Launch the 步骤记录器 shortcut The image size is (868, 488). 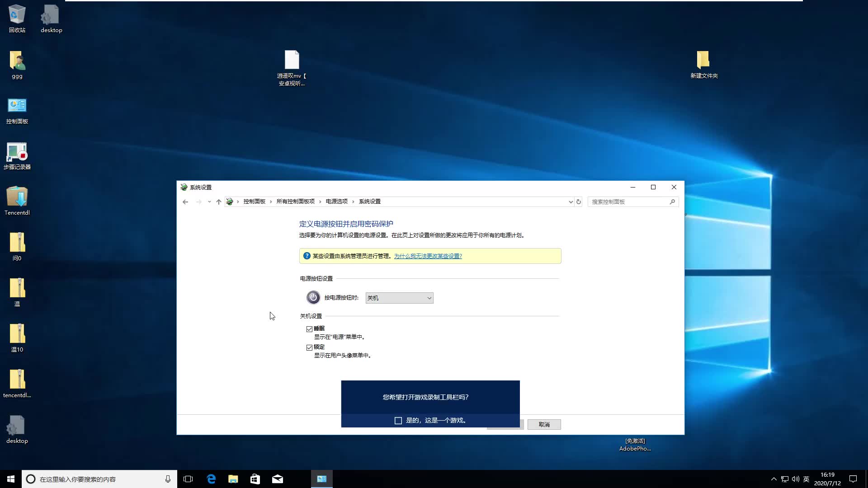17,156
